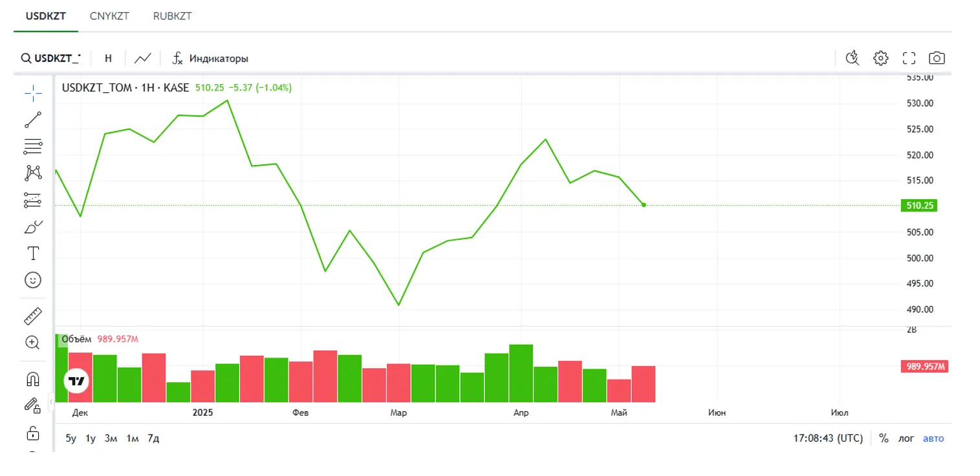This screenshot has height=476, width=980.
Task: Select the crosshair cursor tool
Action: pos(33,93)
